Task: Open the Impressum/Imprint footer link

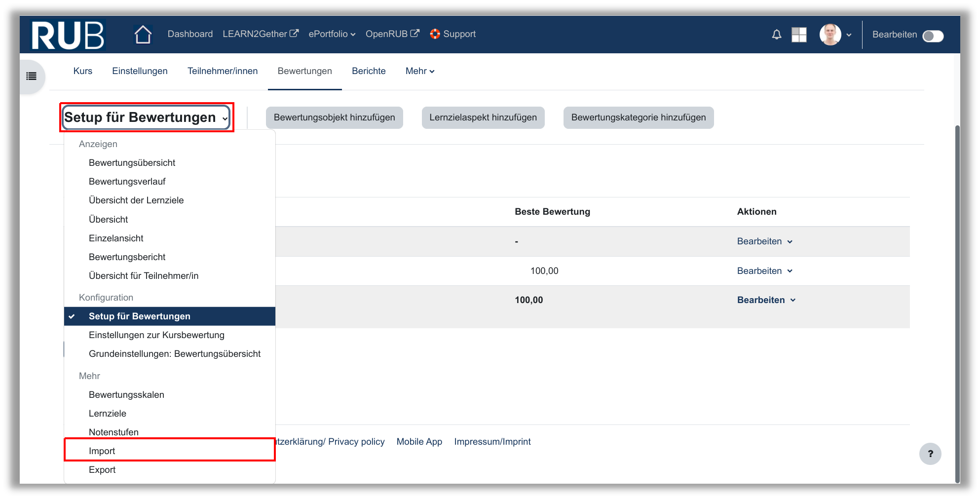Action: point(492,442)
